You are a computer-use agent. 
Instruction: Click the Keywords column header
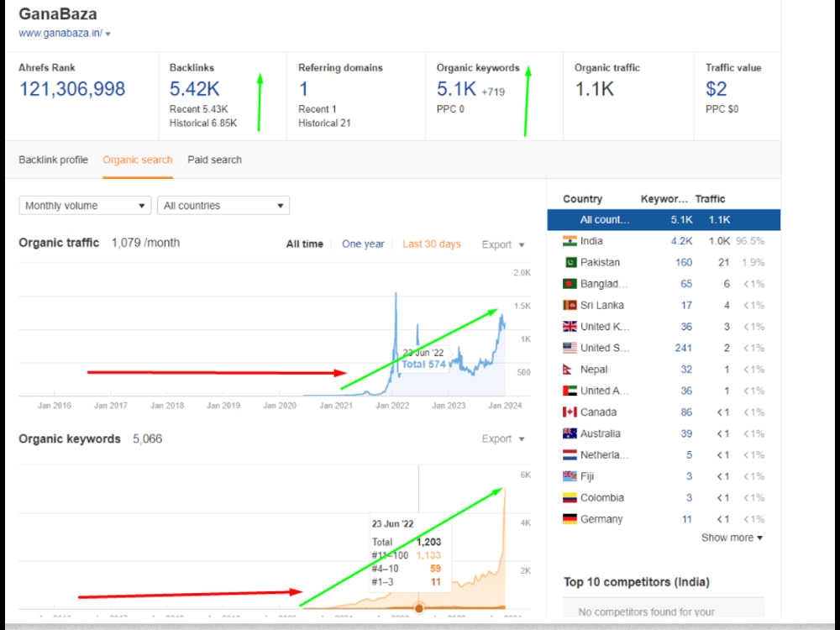click(664, 199)
